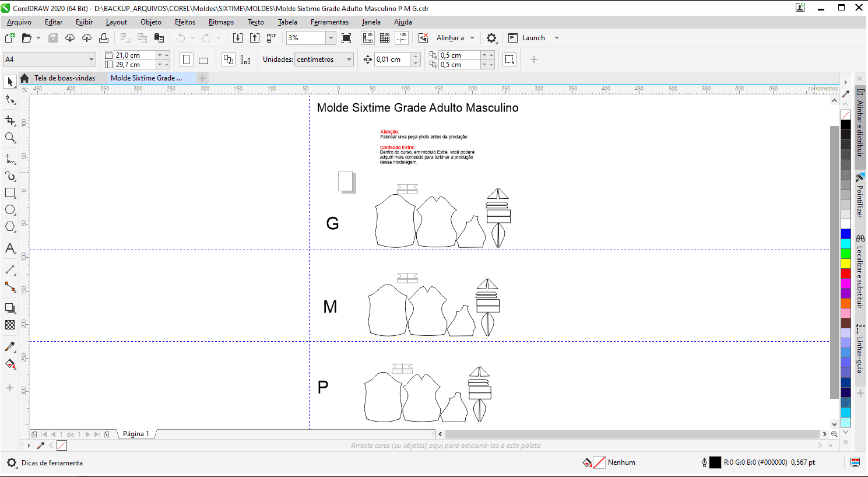868x477 pixels.
Task: Open the zoom level 3% dropdown
Action: [x=331, y=38]
